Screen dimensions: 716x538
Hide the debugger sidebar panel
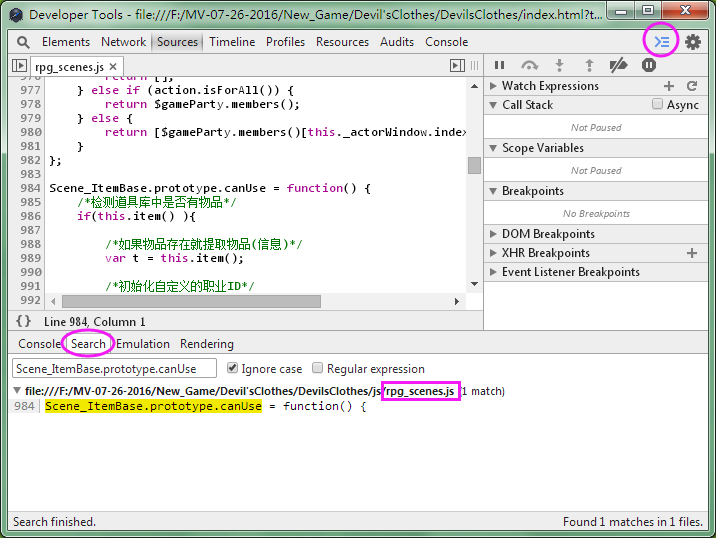(x=457, y=66)
